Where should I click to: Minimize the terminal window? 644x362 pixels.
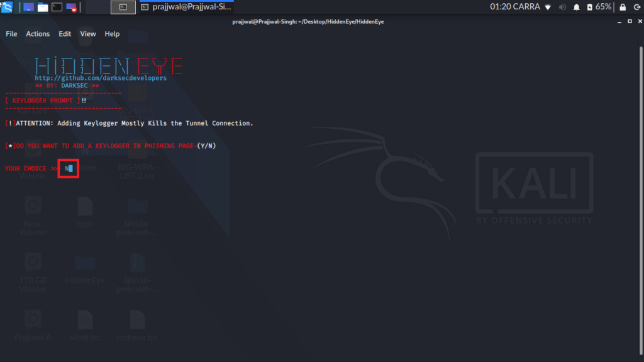pyautogui.click(x=619, y=22)
